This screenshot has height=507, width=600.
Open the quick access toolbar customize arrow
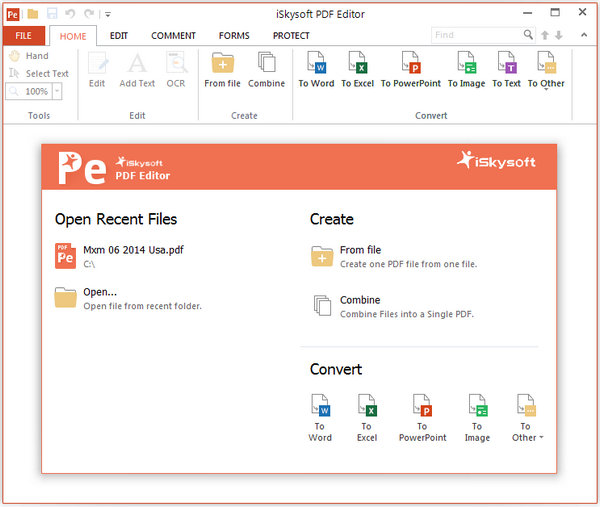click(x=107, y=14)
